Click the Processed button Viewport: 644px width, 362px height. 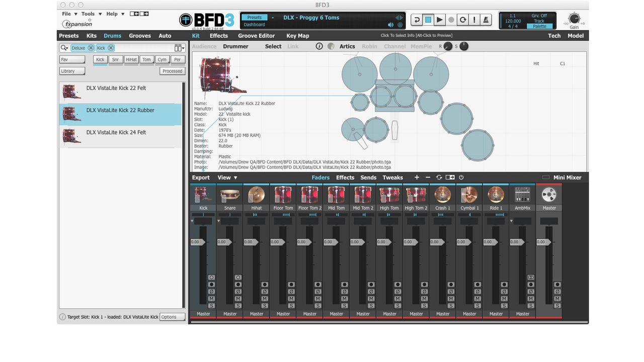pyautogui.click(x=173, y=71)
